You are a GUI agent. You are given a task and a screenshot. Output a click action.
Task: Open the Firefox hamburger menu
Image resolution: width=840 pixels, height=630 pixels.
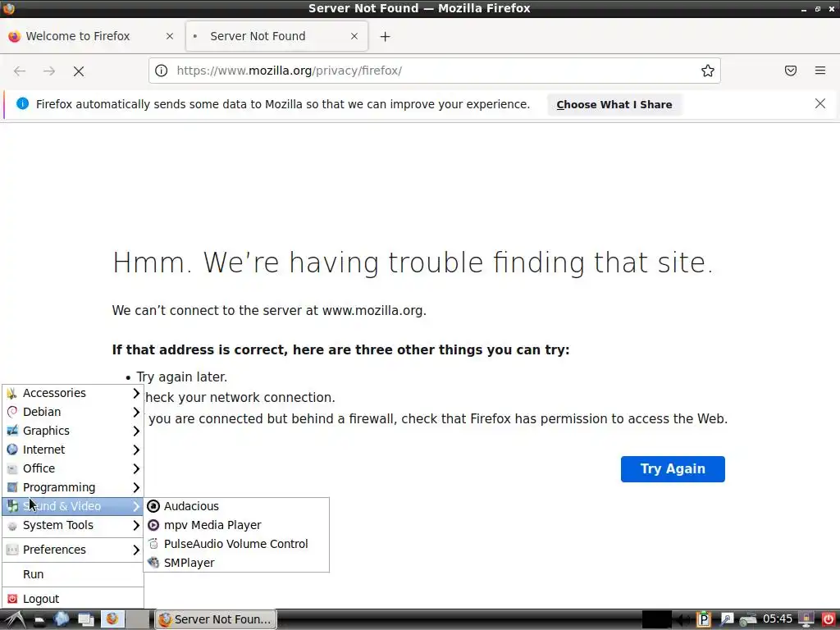[820, 71]
